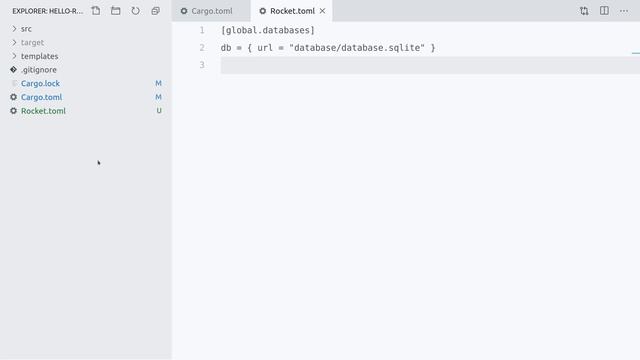Split the editor to the right
This screenshot has width=640, height=360.
604,11
